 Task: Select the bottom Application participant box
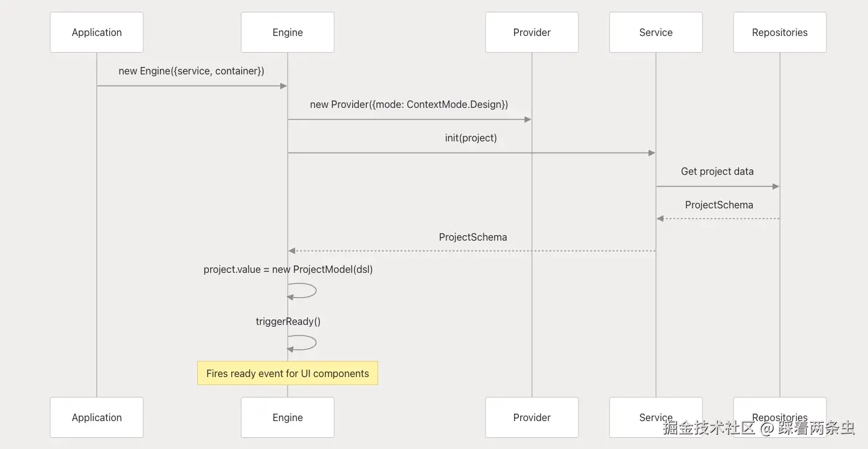(x=97, y=417)
